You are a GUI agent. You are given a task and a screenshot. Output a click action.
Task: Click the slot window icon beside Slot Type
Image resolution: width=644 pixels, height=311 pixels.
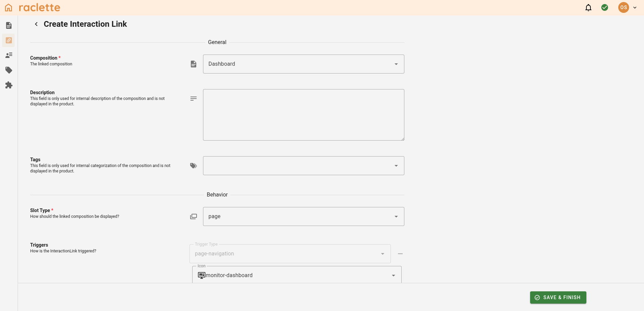pos(193,216)
